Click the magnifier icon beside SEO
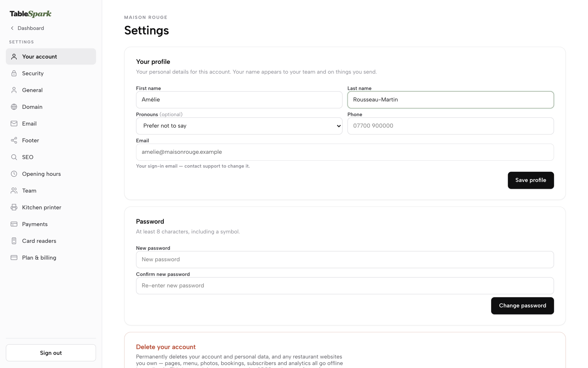 tap(14, 157)
